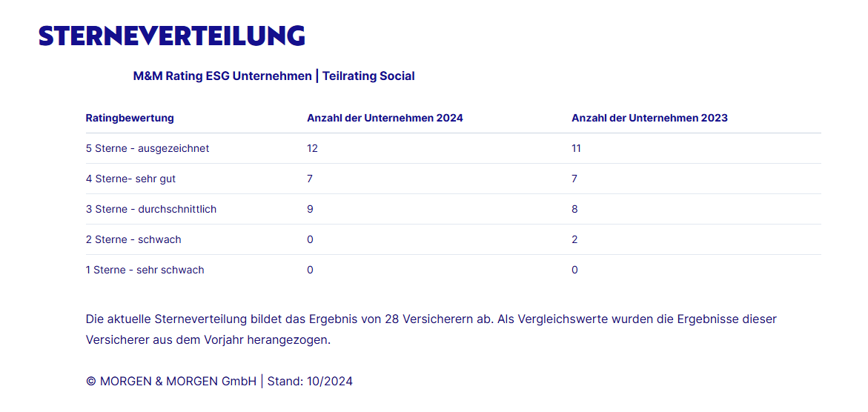Click the STERNEVERTEILUNG heading
The height and width of the screenshot is (412, 868).
point(172,36)
